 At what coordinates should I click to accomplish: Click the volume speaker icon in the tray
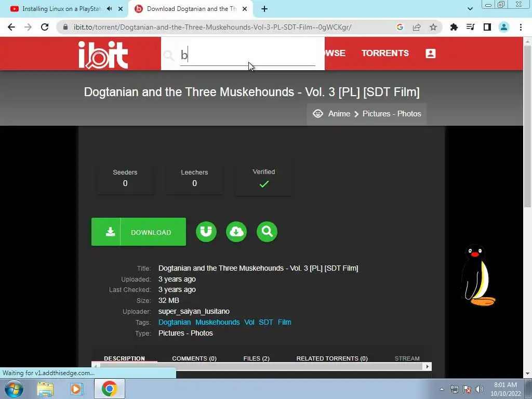tap(480, 389)
